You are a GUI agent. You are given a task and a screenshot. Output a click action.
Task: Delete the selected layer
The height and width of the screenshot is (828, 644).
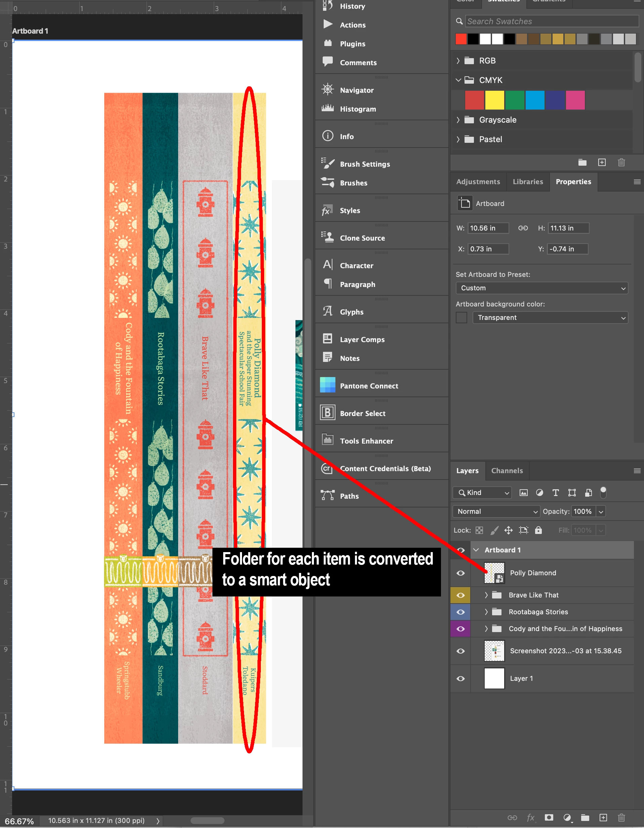click(x=621, y=817)
